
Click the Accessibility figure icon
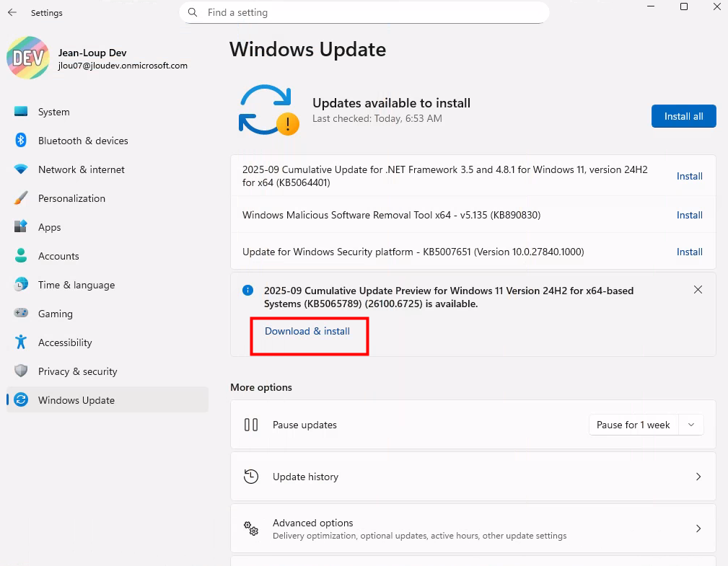pyautogui.click(x=21, y=342)
